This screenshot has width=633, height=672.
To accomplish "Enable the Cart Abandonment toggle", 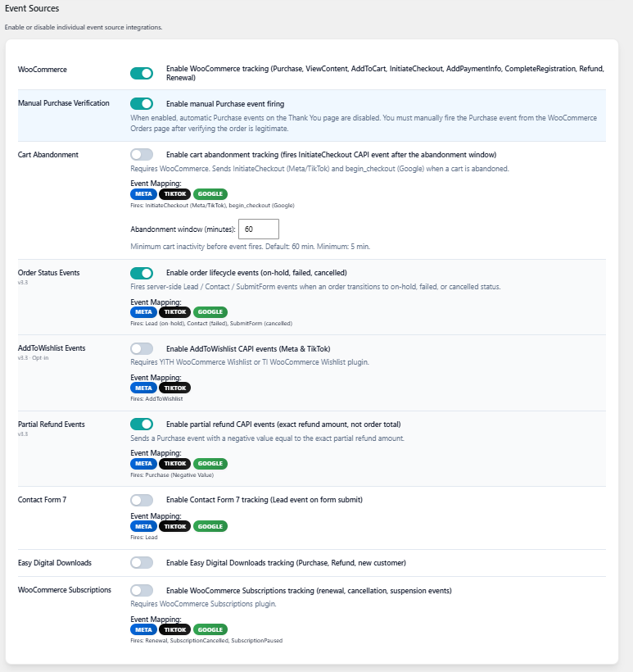I will (142, 155).
